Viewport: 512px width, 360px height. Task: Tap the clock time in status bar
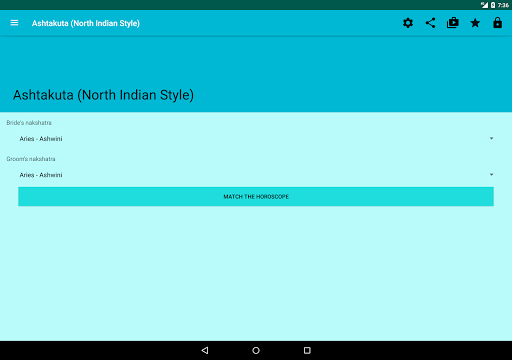coord(503,5)
